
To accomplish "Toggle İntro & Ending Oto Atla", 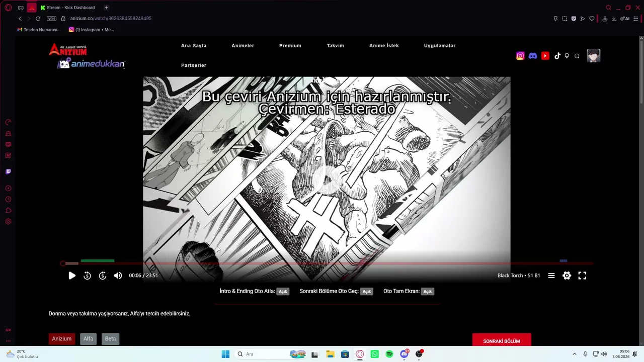I will [283, 292].
